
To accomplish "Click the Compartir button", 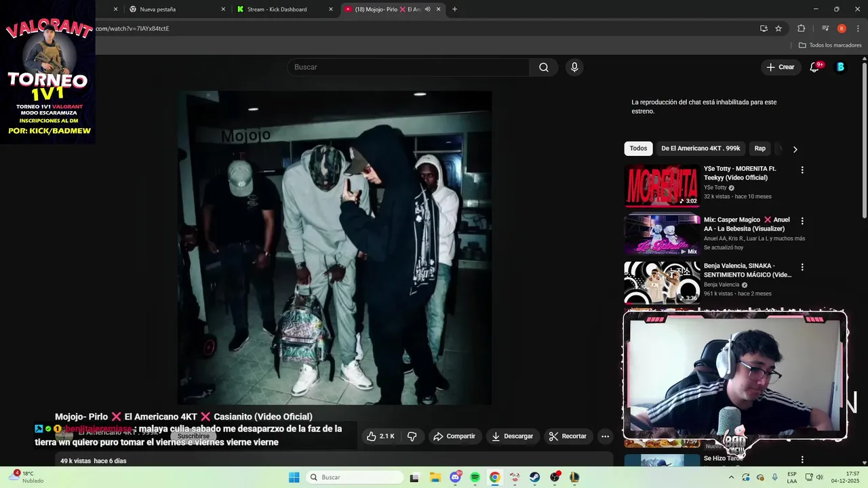I will [454, 436].
